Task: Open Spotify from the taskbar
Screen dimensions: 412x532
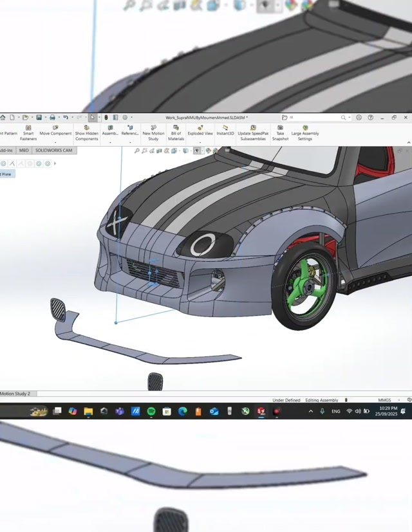Action: [151, 411]
